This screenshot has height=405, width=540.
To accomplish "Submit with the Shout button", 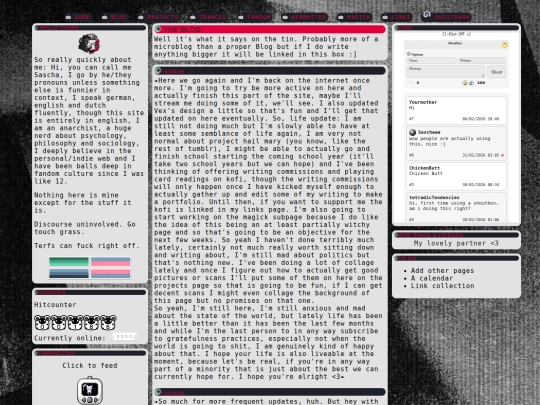I will tap(497, 72).
